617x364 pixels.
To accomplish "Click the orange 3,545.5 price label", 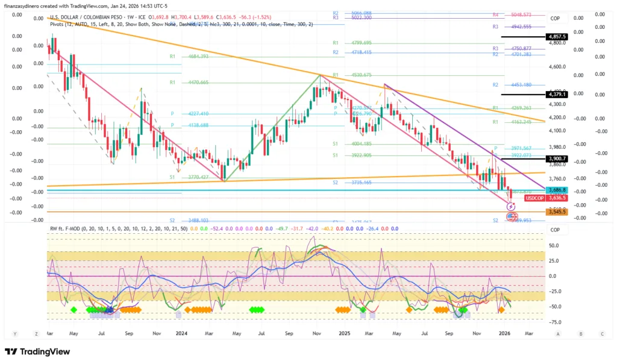I will (x=555, y=212).
